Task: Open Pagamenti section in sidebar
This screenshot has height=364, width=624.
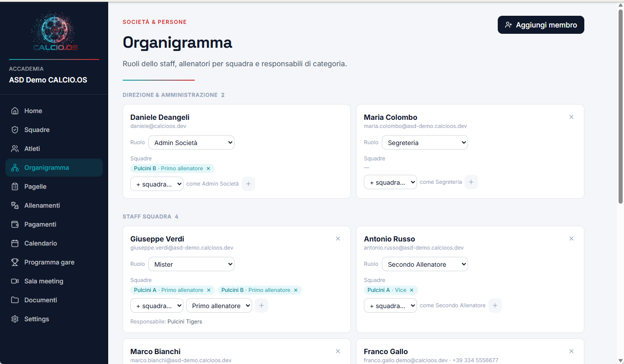Action: pos(54,224)
